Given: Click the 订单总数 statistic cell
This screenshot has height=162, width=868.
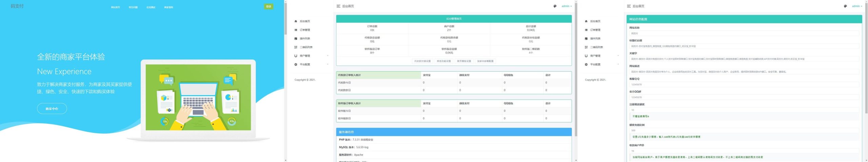Looking at the screenshot, I should (x=372, y=28).
